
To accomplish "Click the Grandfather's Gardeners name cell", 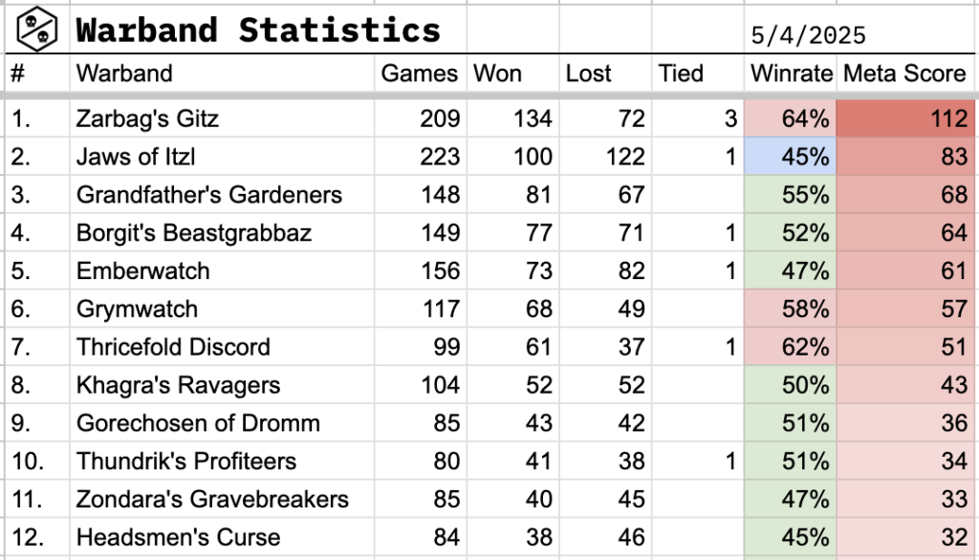I will [x=222, y=194].
